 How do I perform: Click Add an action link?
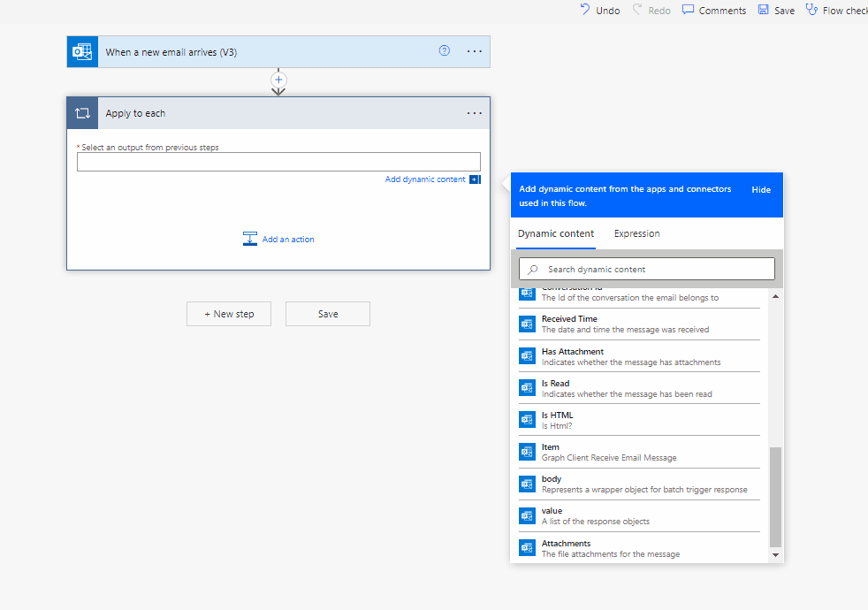coord(288,239)
